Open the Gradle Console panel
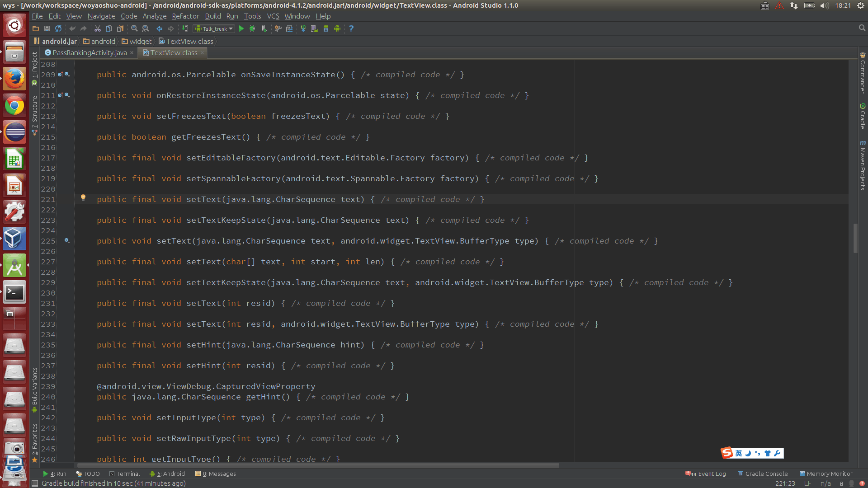The height and width of the screenshot is (488, 868). pos(763,474)
